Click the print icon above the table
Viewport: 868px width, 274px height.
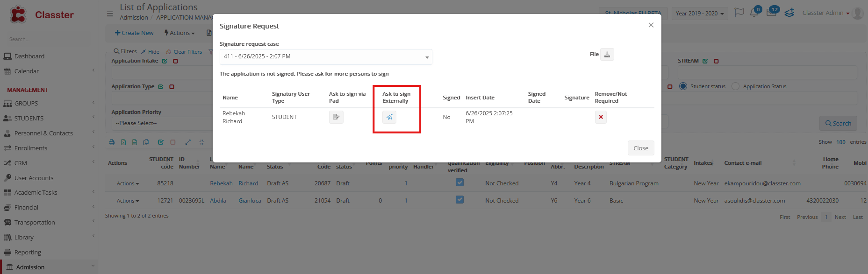[x=112, y=142]
